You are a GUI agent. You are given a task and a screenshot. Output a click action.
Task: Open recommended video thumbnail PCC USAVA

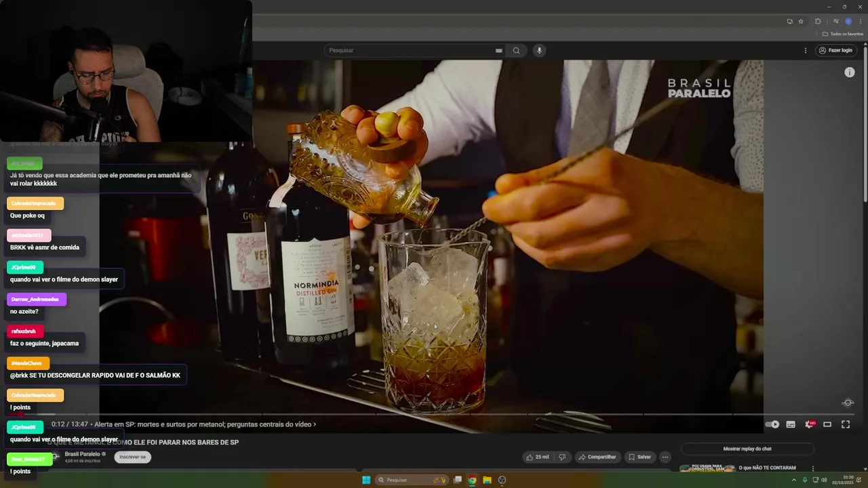click(x=707, y=468)
